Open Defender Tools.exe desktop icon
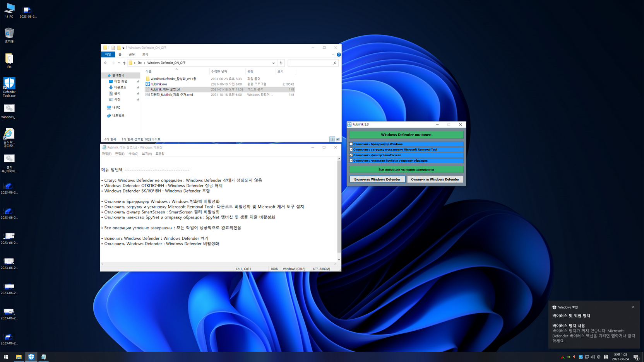Viewport: 644px width, 362px height. 9,87
